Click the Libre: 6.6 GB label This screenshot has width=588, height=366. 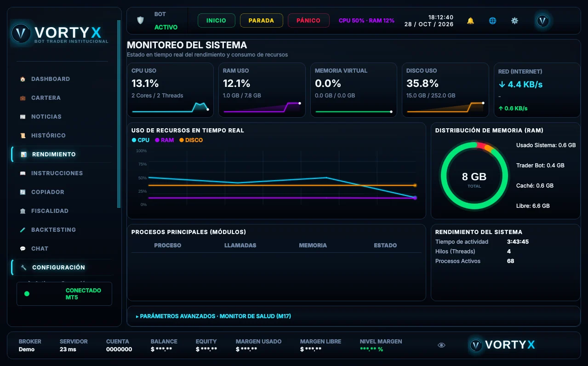533,206
